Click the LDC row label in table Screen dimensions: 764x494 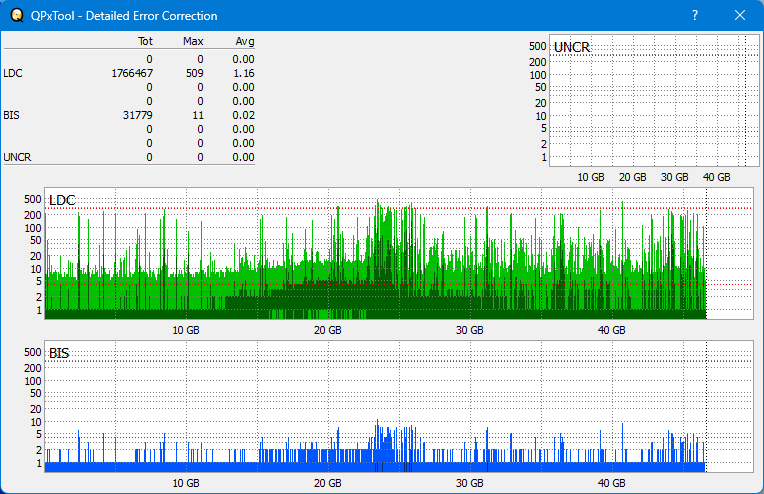13,74
